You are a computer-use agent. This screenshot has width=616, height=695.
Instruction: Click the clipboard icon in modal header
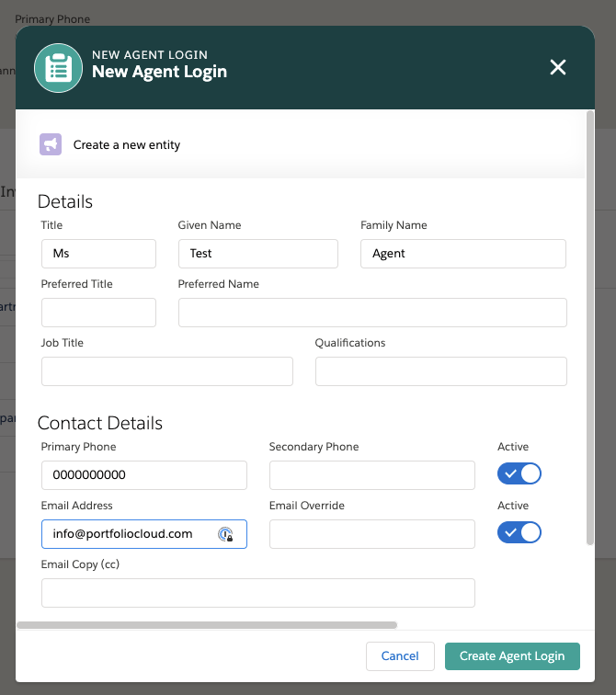coord(59,68)
